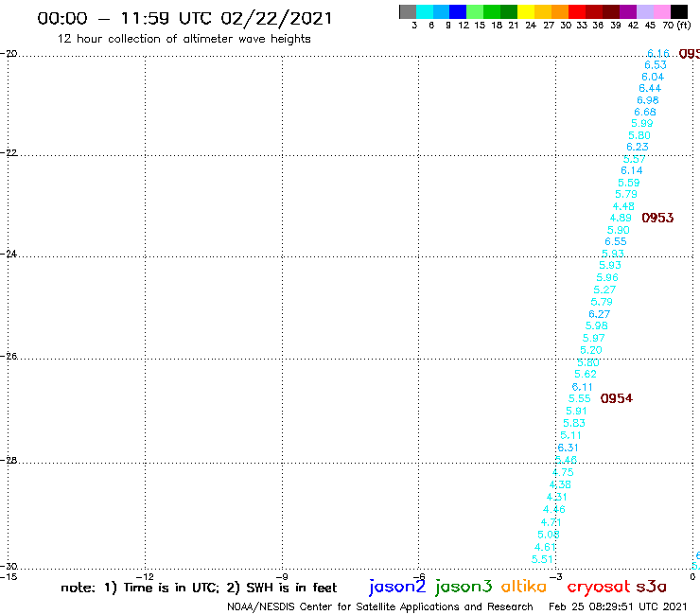This screenshot has height=615, width=700.
Task: Click the 4.89 wave height value
Action: [x=621, y=218]
